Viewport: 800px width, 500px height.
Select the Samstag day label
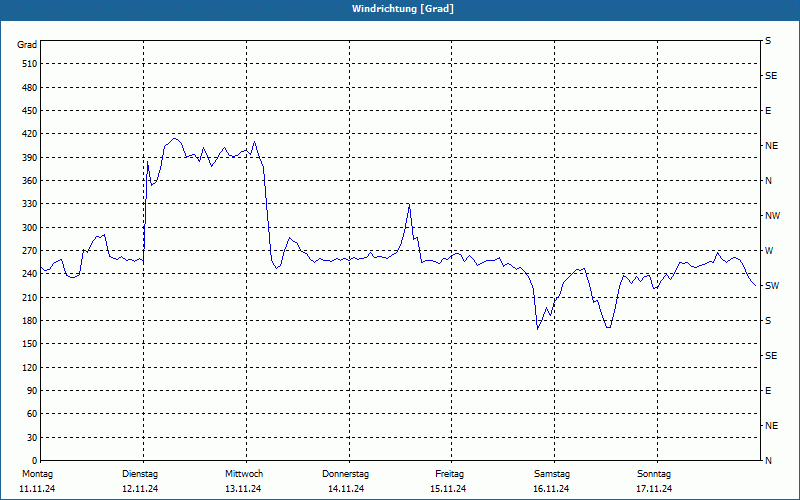(x=552, y=474)
